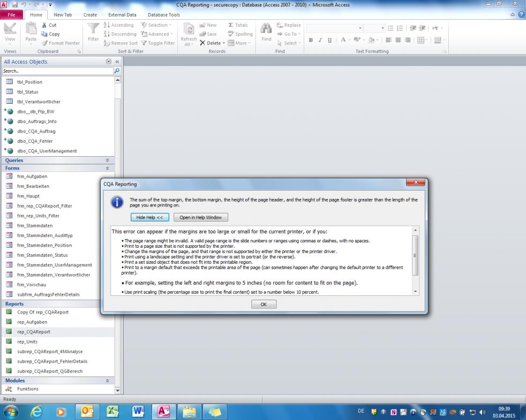Click the Delete record icon

click(x=202, y=43)
